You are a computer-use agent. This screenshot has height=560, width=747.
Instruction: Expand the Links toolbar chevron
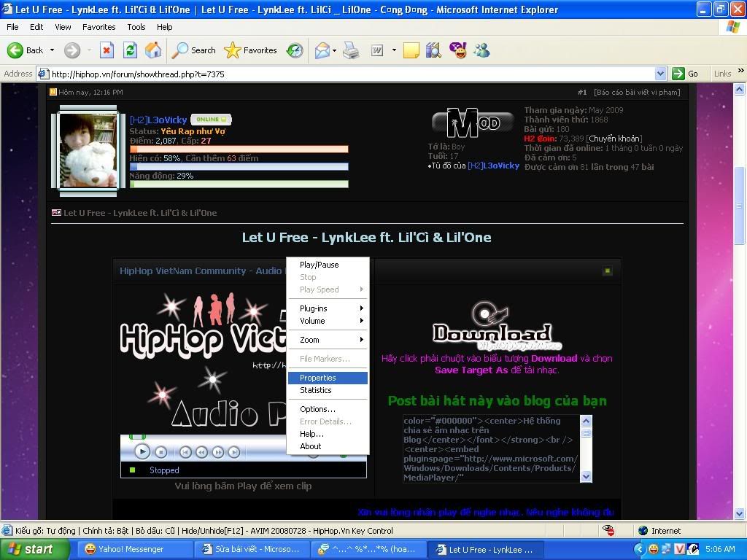(741, 71)
